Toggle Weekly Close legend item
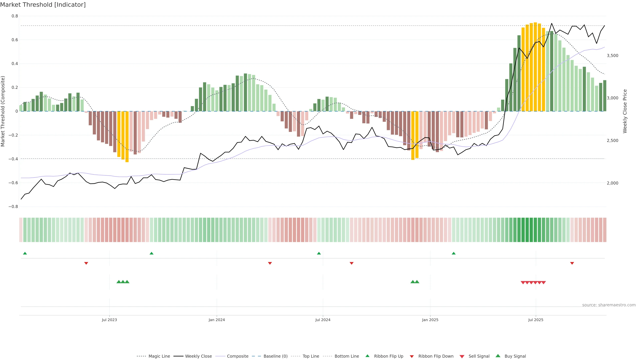The image size is (644, 362). (198, 356)
